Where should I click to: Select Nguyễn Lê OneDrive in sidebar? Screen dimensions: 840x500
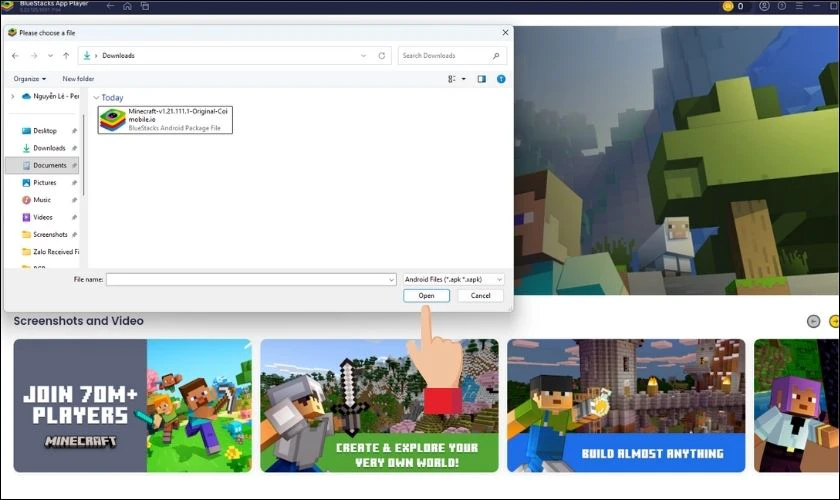(50, 96)
